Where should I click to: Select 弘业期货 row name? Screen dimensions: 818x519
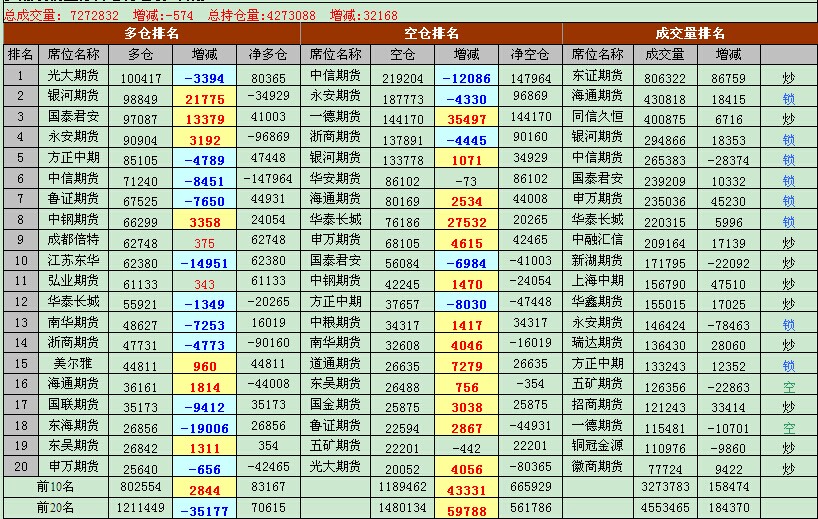point(74,281)
